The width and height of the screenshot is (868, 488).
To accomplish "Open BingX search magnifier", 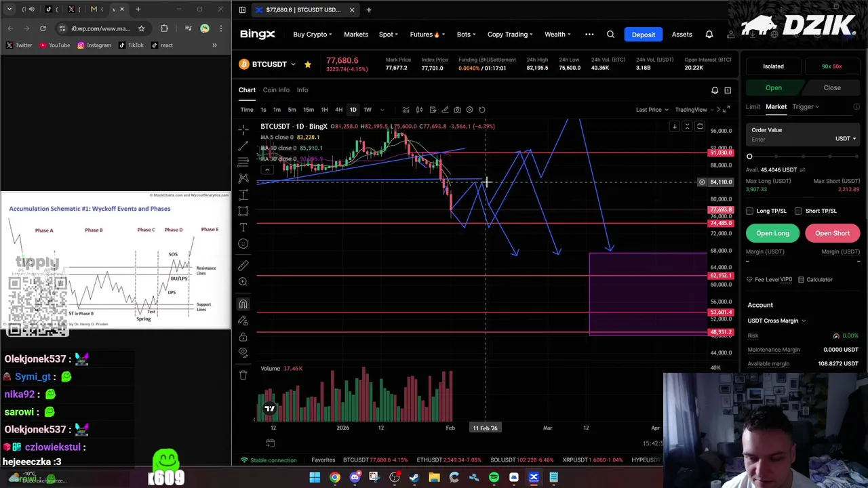I will point(610,35).
